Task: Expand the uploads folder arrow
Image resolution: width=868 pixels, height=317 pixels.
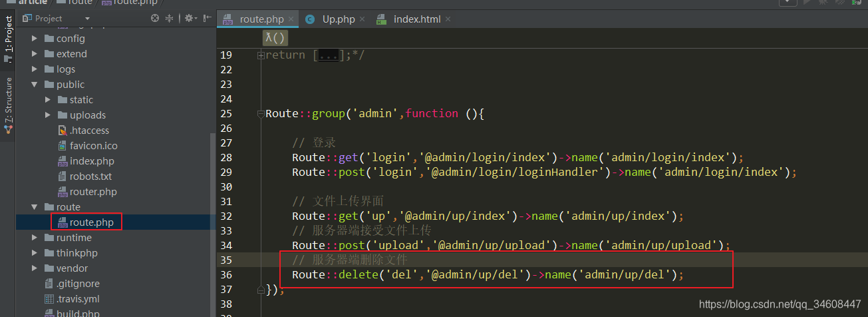Action: 49,115
